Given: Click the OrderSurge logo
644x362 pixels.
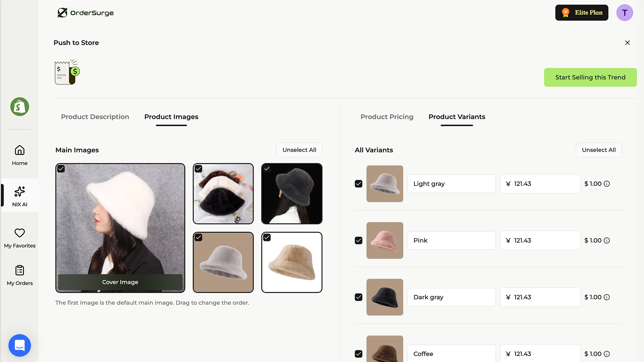Looking at the screenshot, I should tap(85, 12).
